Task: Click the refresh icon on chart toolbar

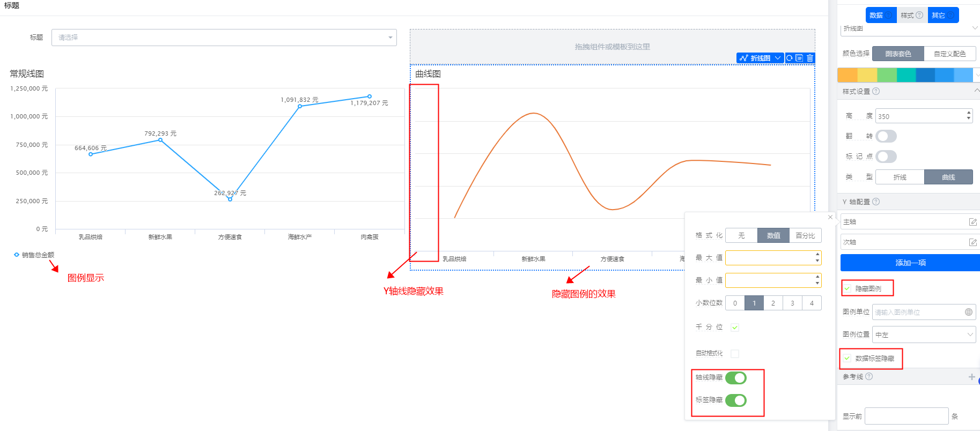Action: click(x=790, y=58)
